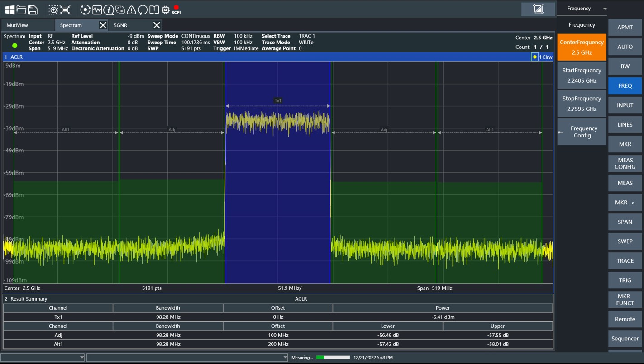
Task: Open the MEAS CONFIG key
Action: (625, 163)
